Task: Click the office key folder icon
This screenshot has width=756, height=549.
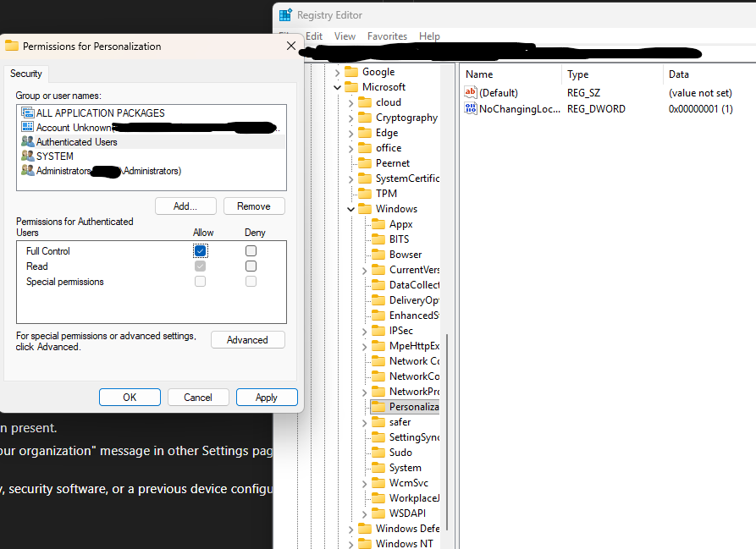Action: tap(365, 148)
